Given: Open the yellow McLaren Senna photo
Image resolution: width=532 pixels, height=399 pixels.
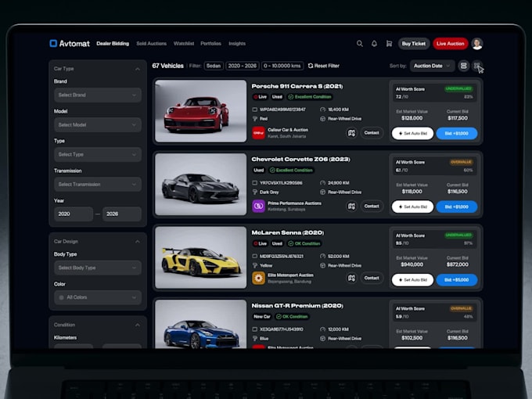Looking at the screenshot, I should (201, 257).
